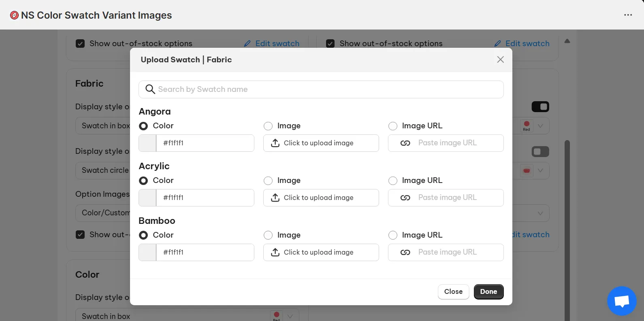Click Paste image URL field for Bamboo
The height and width of the screenshot is (321, 644).
pos(446,253)
